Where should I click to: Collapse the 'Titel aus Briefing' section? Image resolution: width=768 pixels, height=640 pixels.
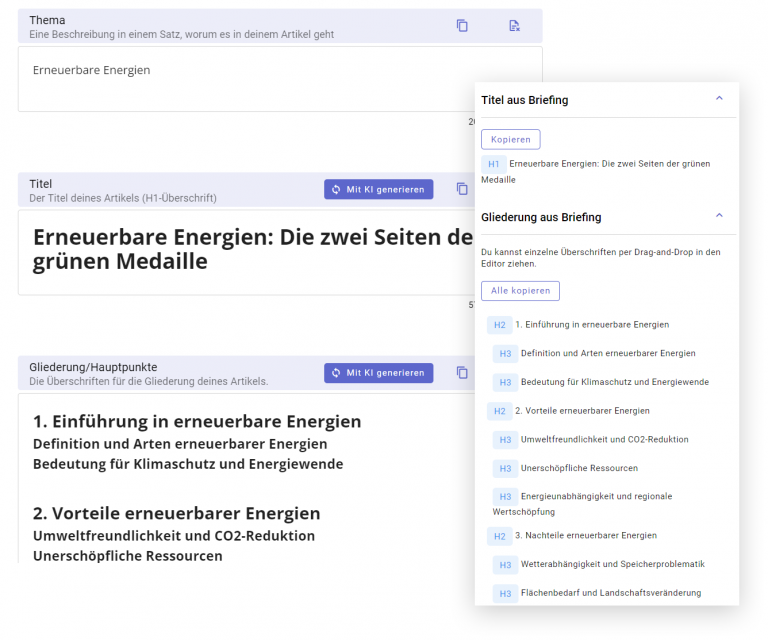719,99
